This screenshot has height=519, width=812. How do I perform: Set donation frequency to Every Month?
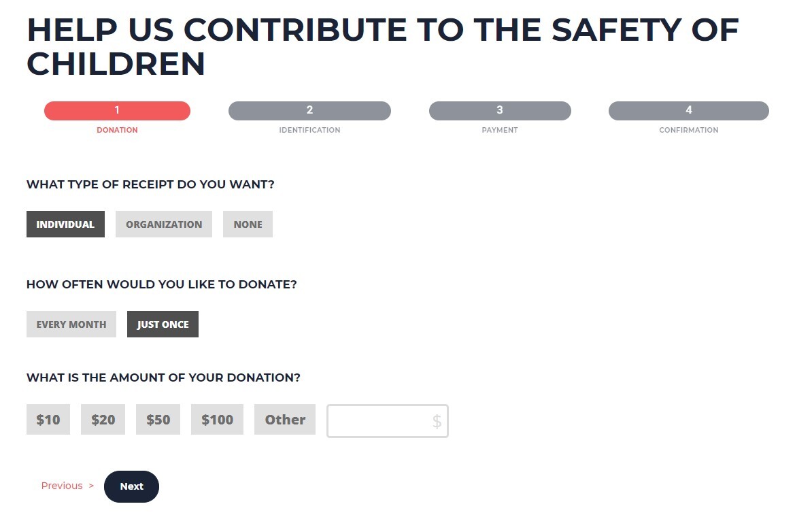[x=71, y=324]
